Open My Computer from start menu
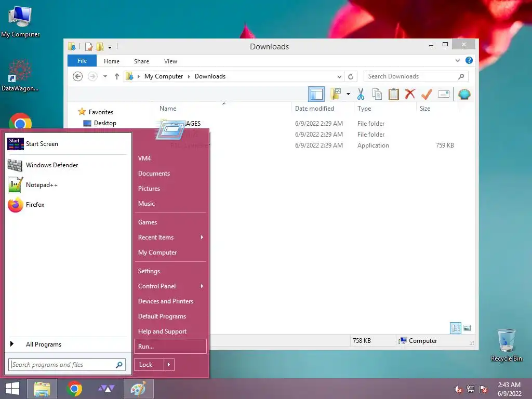 tap(170, 252)
